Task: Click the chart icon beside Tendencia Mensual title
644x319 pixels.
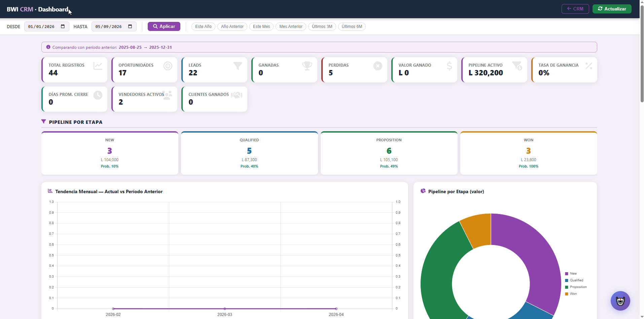Action: coord(50,191)
